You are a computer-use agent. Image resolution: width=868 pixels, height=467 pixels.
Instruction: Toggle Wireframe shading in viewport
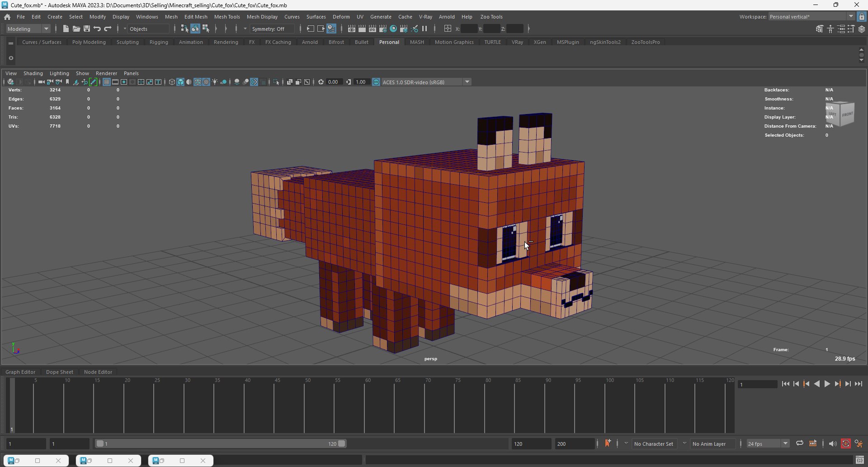[x=172, y=82]
